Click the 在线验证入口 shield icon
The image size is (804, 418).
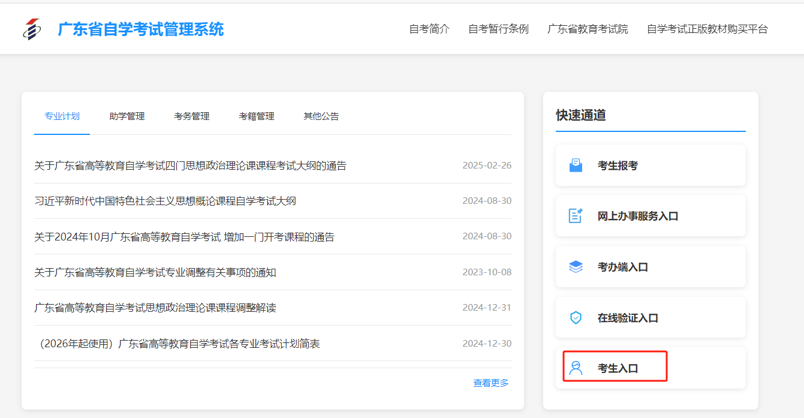pos(576,317)
